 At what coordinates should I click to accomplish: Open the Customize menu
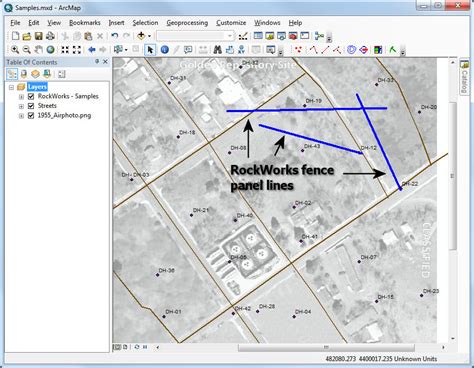(231, 23)
